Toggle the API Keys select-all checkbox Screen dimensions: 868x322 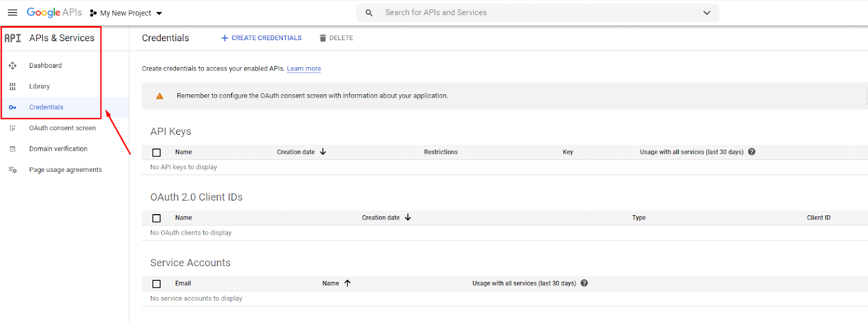tap(157, 152)
